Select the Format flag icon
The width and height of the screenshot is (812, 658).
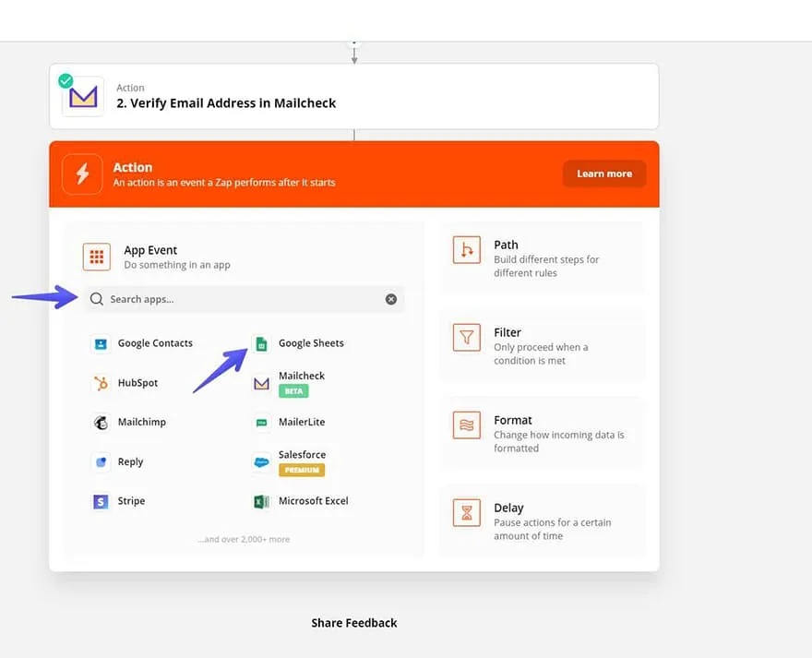point(466,425)
